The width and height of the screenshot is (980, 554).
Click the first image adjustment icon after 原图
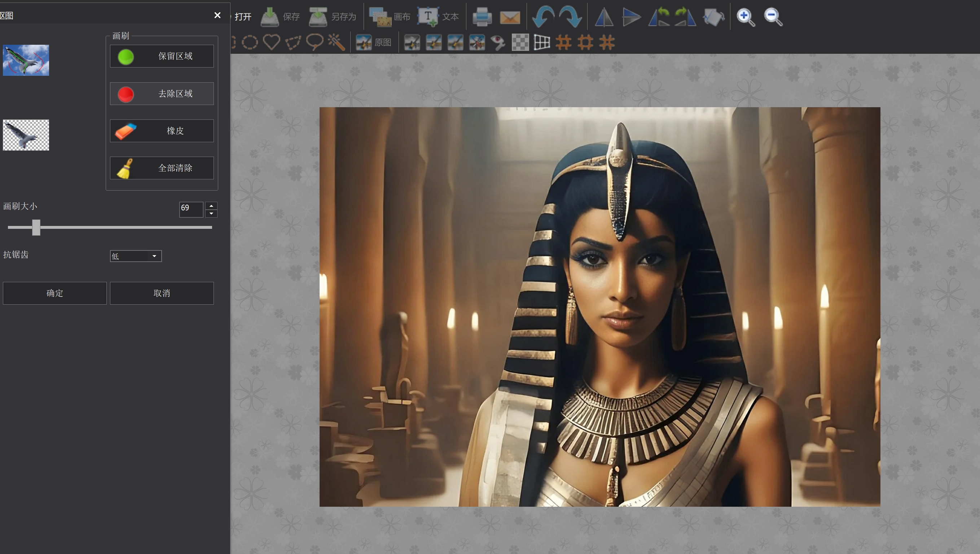coord(412,42)
